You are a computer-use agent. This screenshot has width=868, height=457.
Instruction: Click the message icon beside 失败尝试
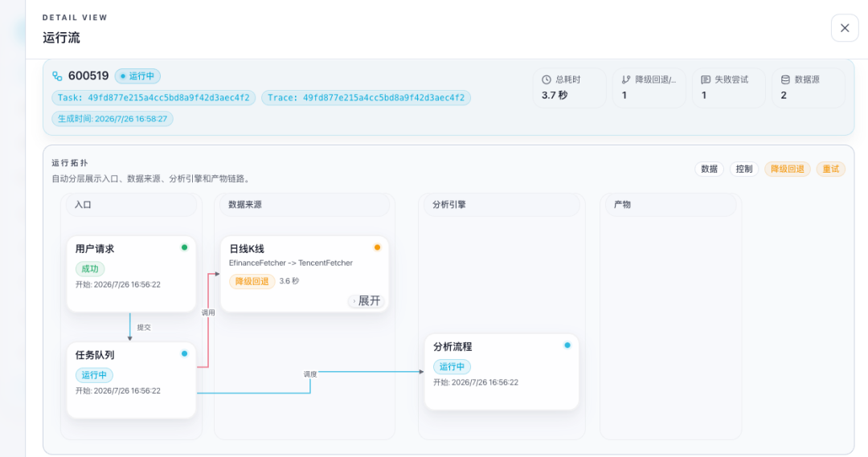click(706, 80)
